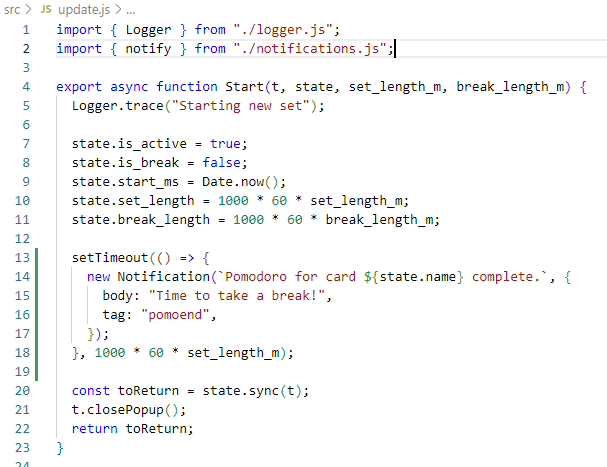Click the 'true' literal on line 7
The width and height of the screenshot is (607, 467).
point(225,144)
